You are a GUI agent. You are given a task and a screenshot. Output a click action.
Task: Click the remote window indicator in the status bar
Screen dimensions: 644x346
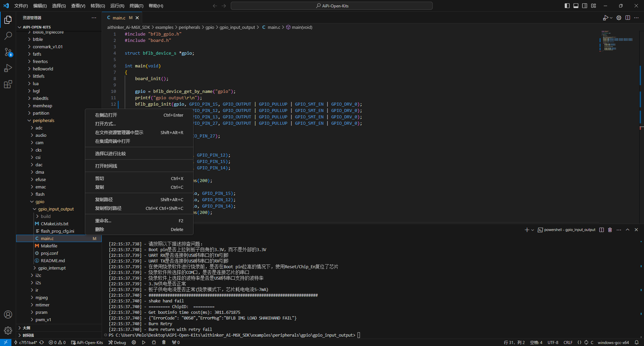(x=6, y=342)
